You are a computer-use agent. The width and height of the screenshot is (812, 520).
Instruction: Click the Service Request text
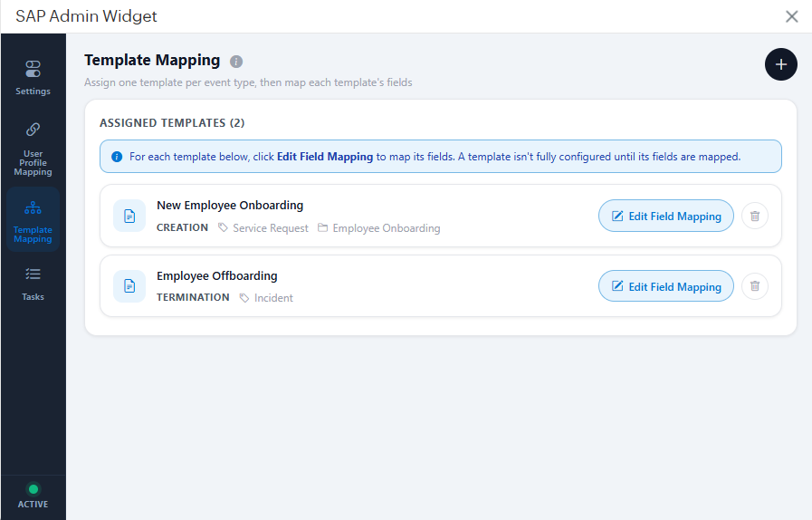271,228
